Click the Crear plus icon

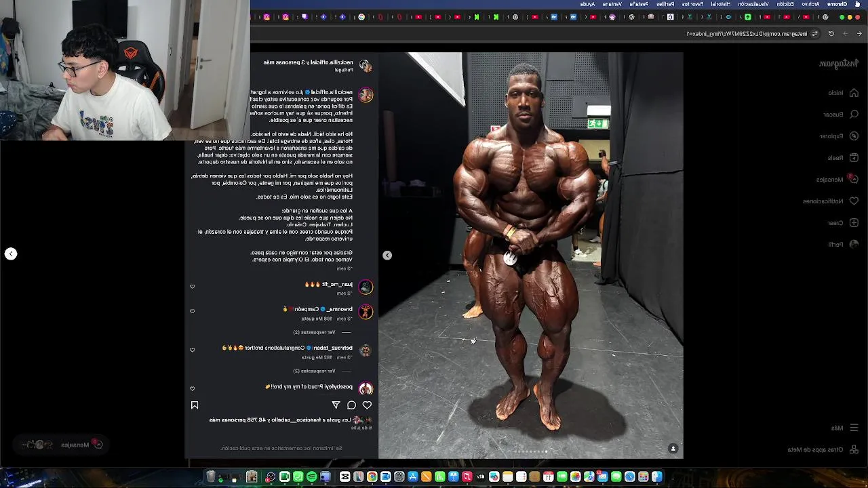click(x=854, y=223)
